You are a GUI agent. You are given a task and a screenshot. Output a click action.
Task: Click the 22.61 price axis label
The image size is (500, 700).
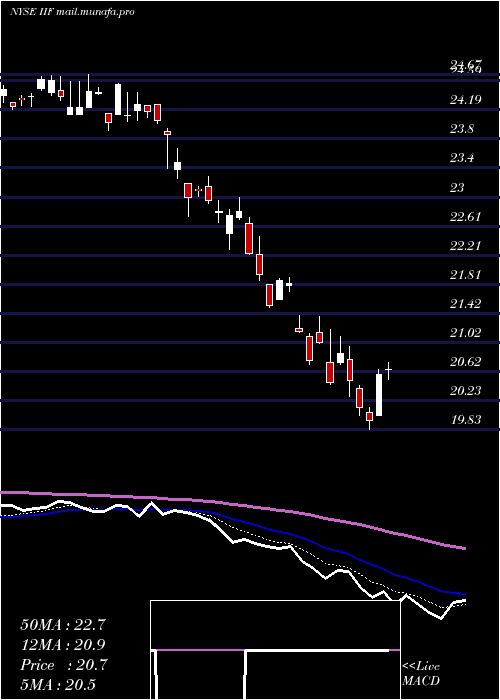pyautogui.click(x=466, y=217)
